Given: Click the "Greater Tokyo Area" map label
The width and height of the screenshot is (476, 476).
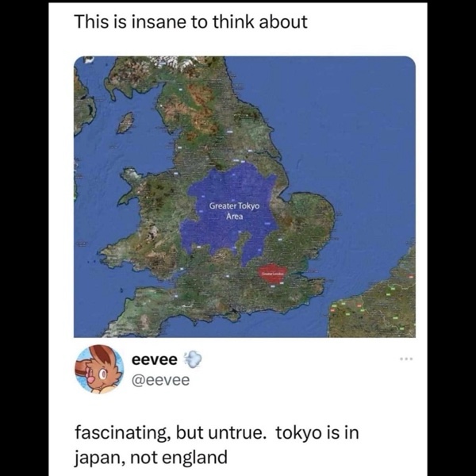Looking at the screenshot, I should tap(234, 210).
